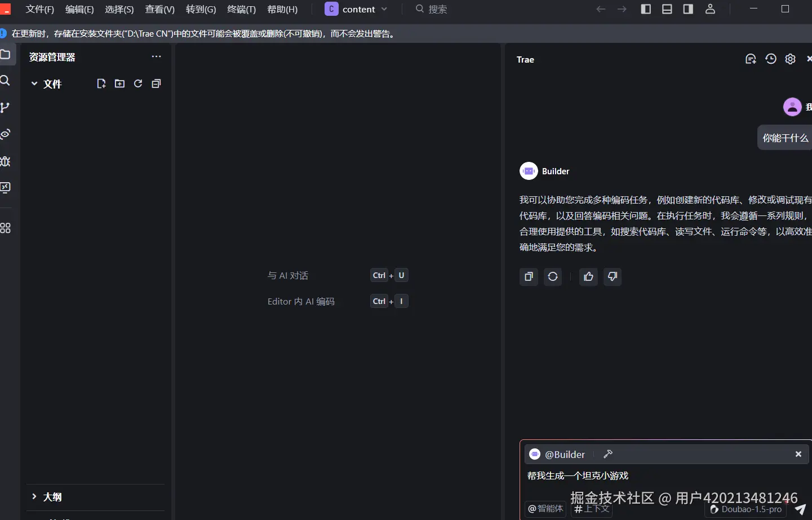Viewport: 812px width, 520px height.
Task: Click the Builder avatar in chat
Action: tap(529, 171)
